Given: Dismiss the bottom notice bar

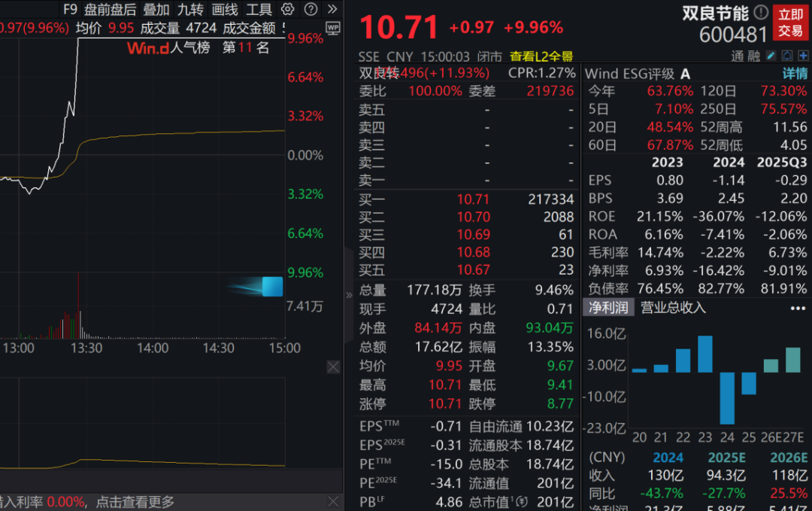Looking at the screenshot, I should (334, 501).
